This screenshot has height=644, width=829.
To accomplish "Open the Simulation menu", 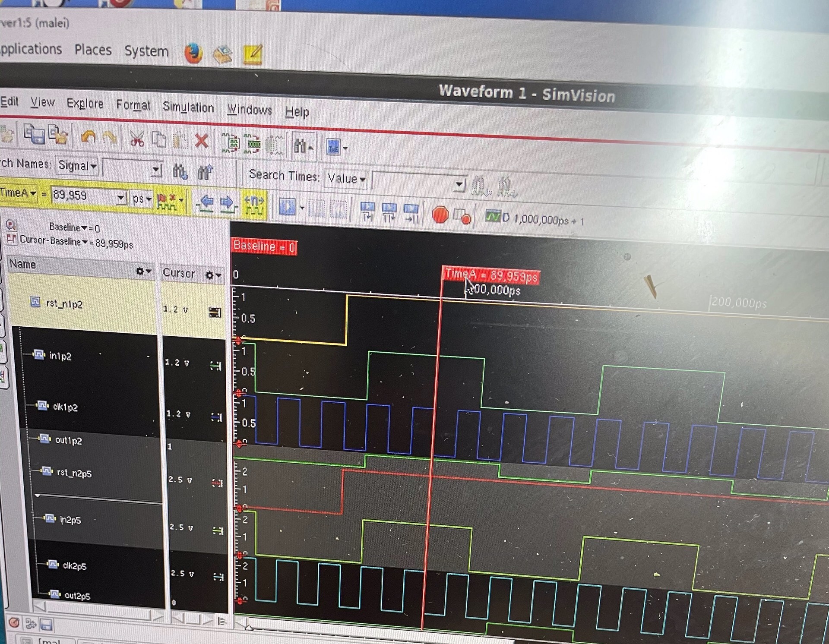I will 188,107.
